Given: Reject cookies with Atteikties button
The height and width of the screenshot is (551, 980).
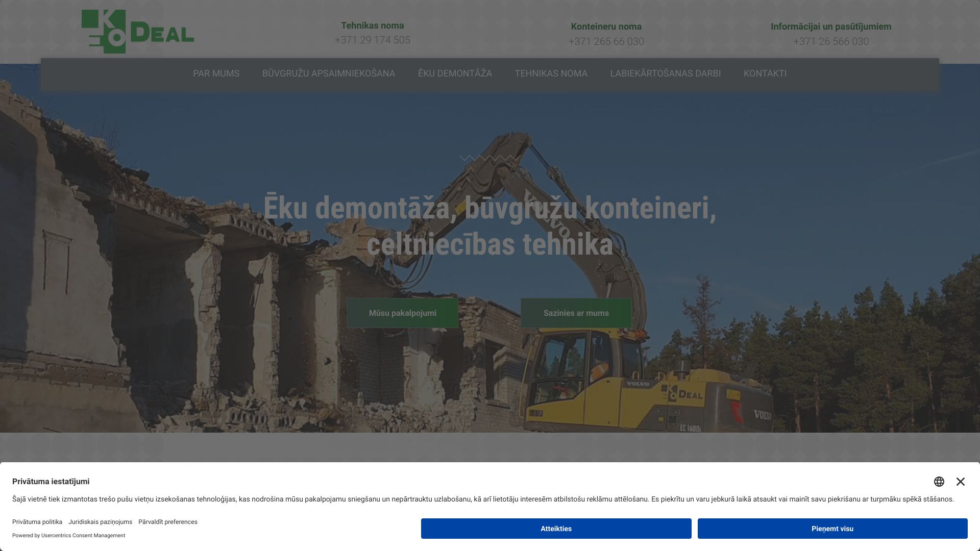Looking at the screenshot, I should (x=556, y=529).
